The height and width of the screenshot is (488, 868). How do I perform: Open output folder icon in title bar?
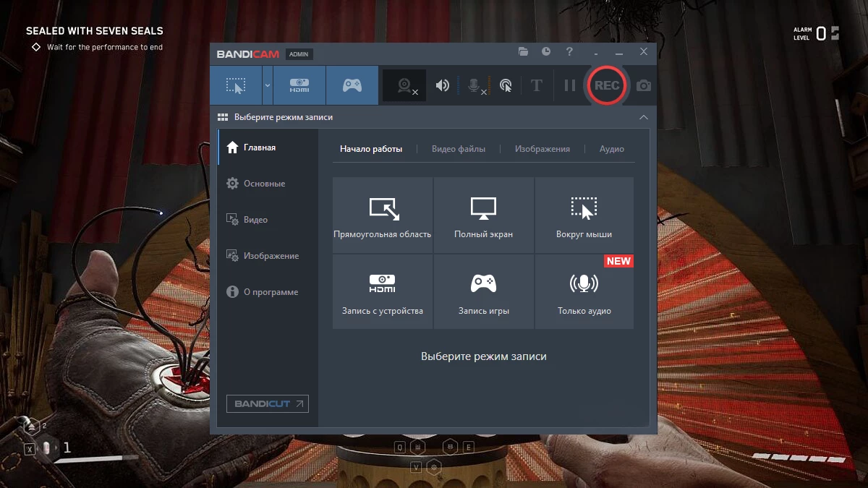click(524, 52)
